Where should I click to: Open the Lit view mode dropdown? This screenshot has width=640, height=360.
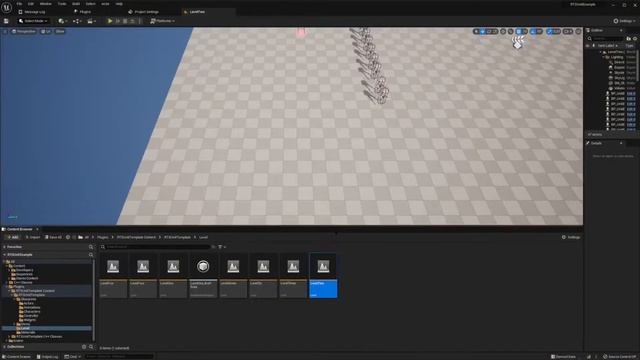tap(46, 31)
